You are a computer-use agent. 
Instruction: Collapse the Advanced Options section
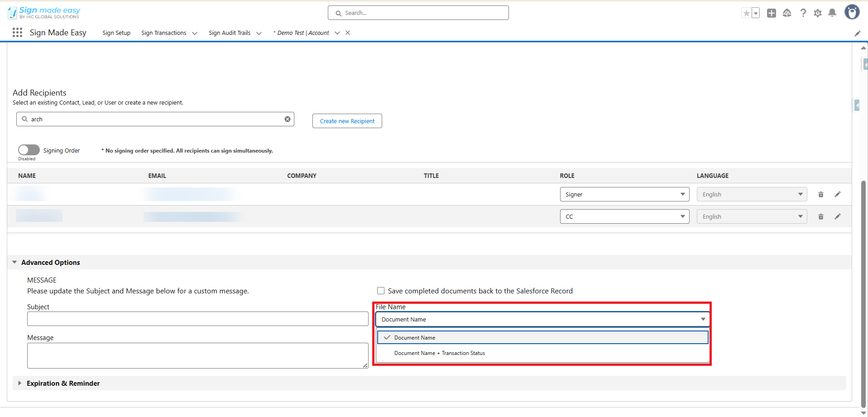click(14, 263)
